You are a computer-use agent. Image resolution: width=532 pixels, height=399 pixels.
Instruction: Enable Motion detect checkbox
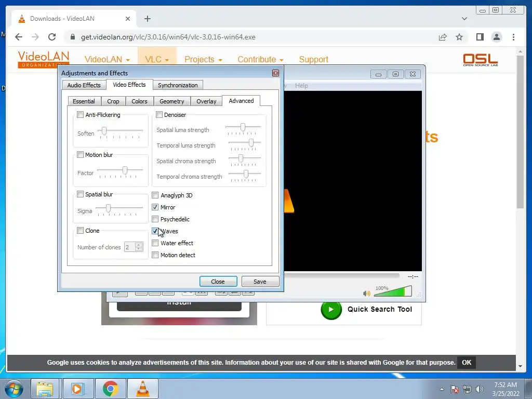click(x=155, y=255)
